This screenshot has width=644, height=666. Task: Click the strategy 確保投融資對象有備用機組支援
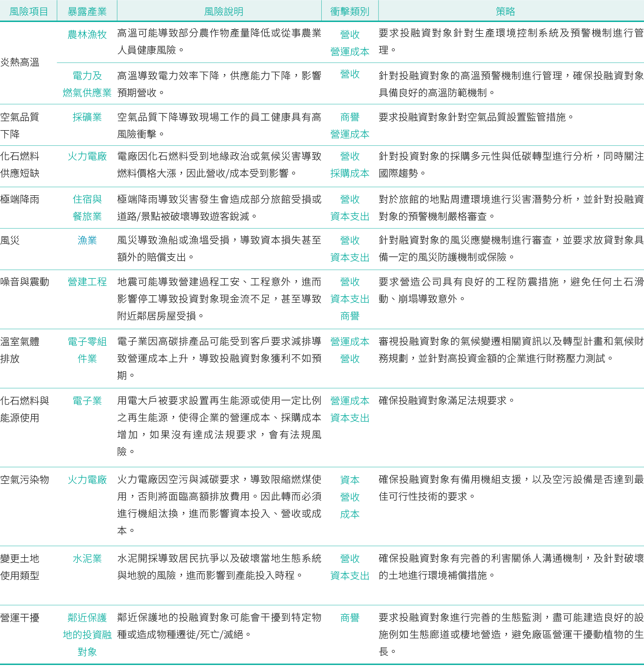pyautogui.click(x=511, y=488)
